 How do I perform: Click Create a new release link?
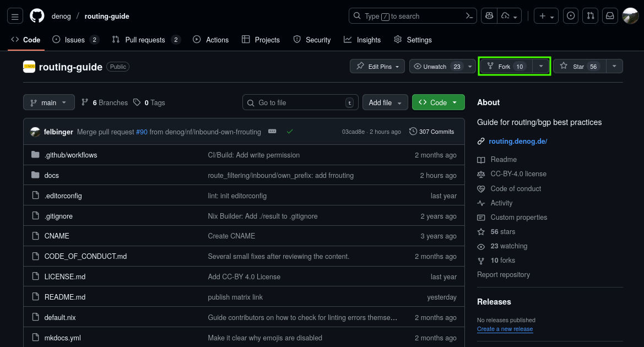[505, 329]
